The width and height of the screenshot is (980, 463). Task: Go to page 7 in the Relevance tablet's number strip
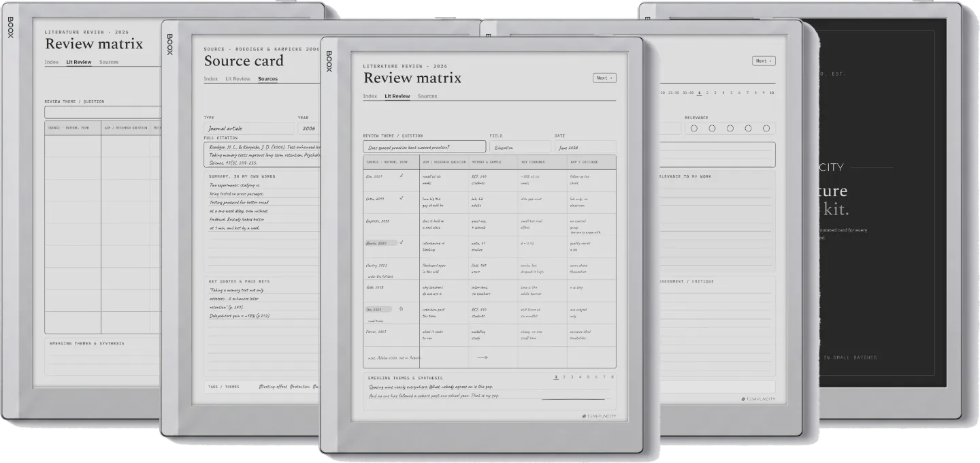coord(747,93)
